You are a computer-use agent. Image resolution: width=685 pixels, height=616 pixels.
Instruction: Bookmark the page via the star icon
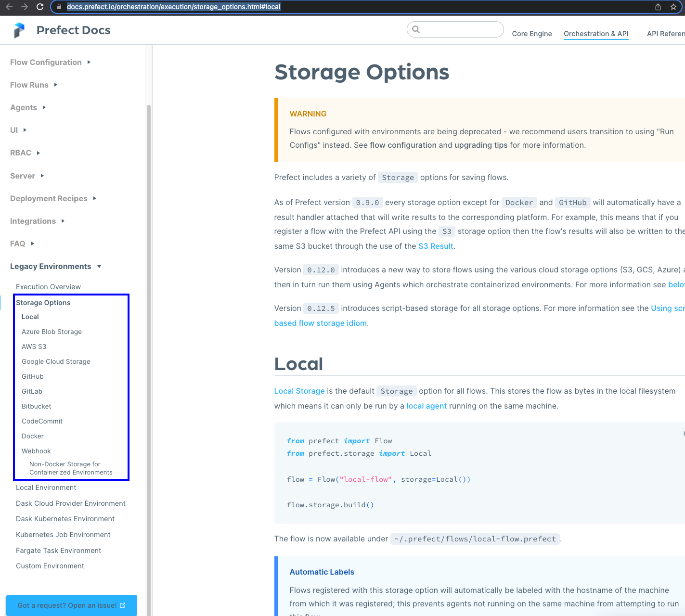click(673, 7)
